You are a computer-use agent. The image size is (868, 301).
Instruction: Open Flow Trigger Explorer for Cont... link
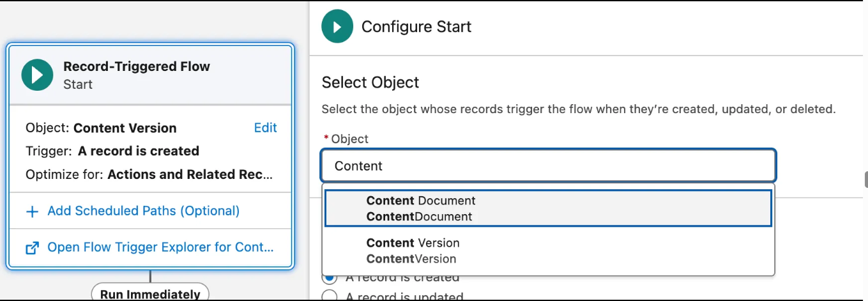pos(160,247)
